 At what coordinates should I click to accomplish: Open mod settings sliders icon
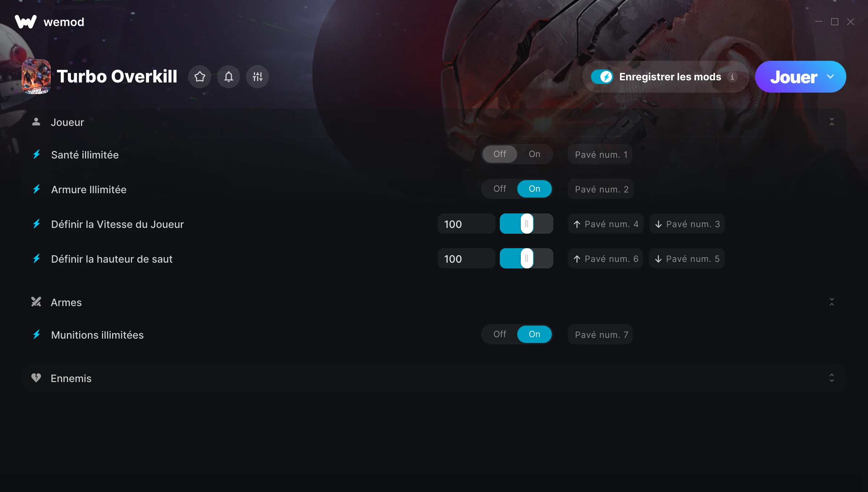point(258,77)
